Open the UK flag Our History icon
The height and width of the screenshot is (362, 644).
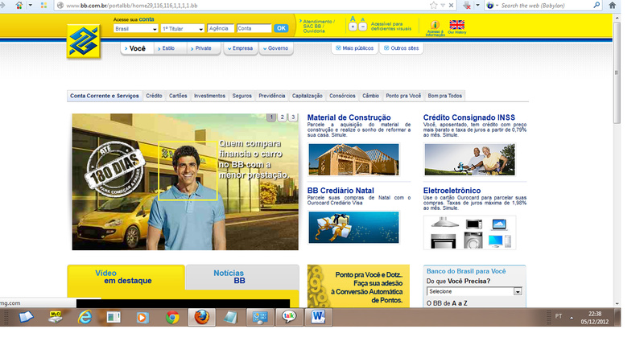coord(456,27)
